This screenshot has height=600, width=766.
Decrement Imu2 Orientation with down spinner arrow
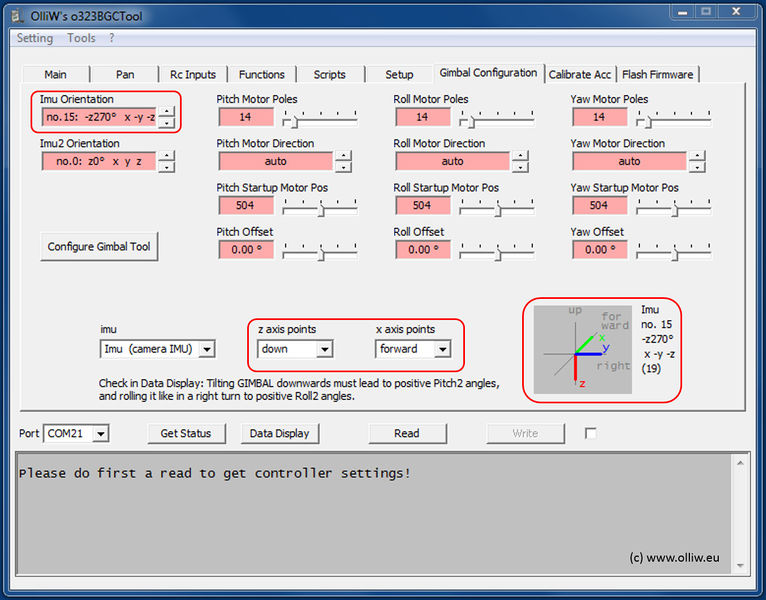pyautogui.click(x=166, y=167)
